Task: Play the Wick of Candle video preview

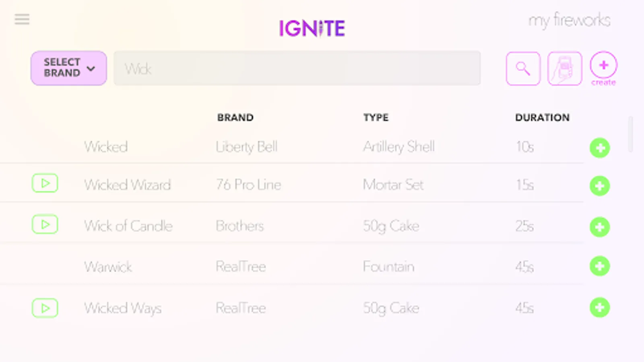Action: pyautogui.click(x=45, y=224)
